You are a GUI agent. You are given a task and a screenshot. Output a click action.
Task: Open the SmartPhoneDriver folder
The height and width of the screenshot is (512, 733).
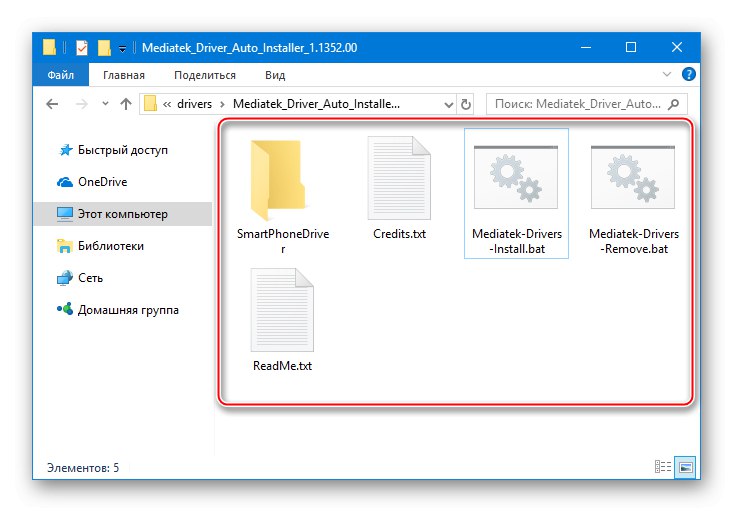278,180
